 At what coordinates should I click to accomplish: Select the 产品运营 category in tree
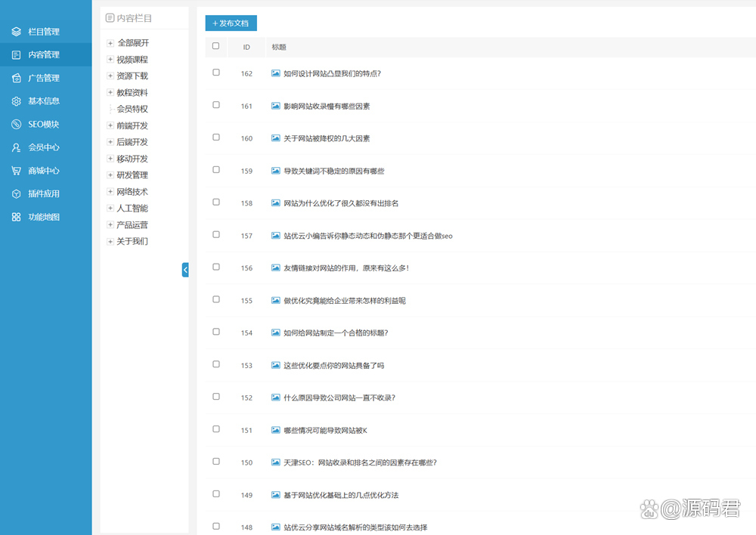[x=132, y=225]
